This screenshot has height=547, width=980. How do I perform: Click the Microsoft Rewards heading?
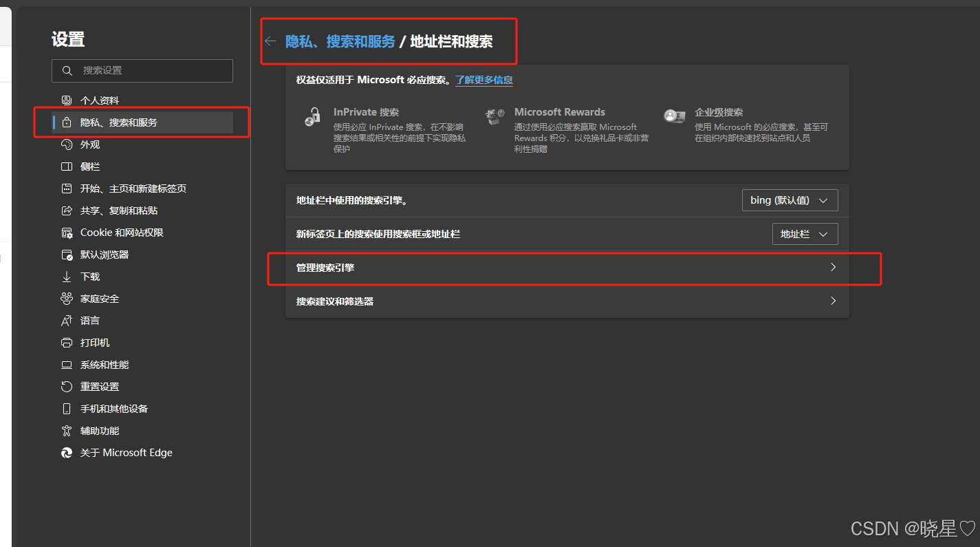pos(560,112)
